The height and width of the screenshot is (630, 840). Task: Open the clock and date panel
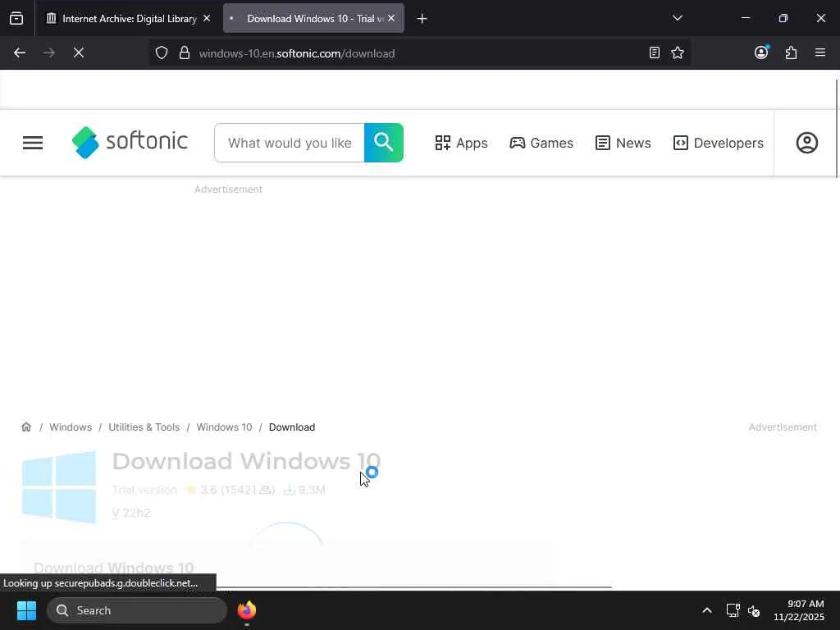point(799,610)
